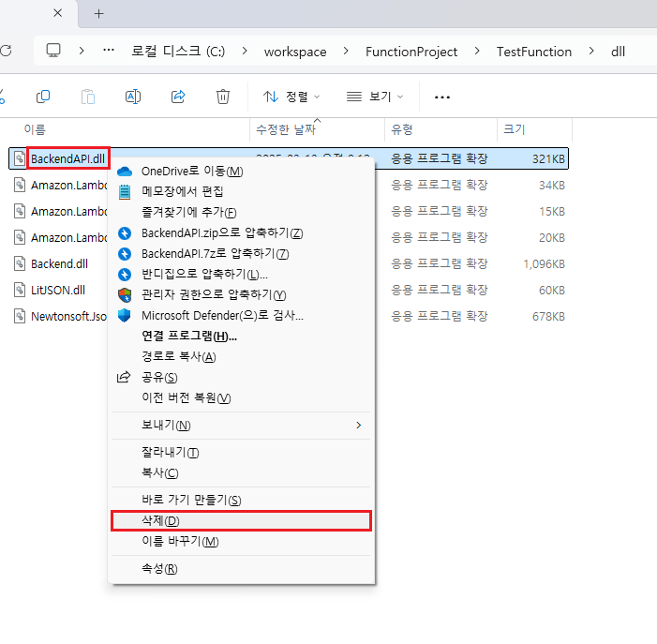This screenshot has width=657, height=644.
Task: Click the Newtonsoft.Json file icon
Action: pyautogui.click(x=20, y=316)
